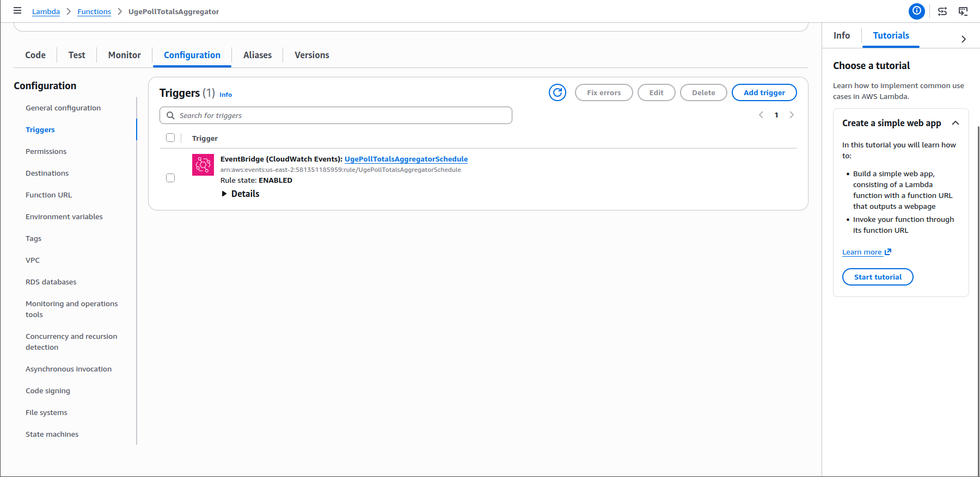Open the CloudShell screen icon in header
The image size is (980, 477).
(x=963, y=11)
